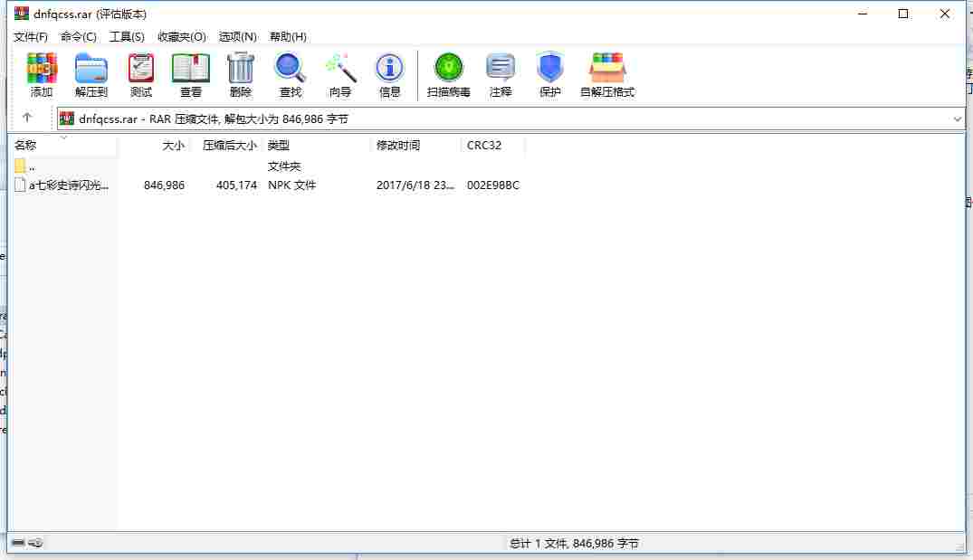This screenshot has width=973, height=560.
Task: Open the 工具(S) menu
Action: (127, 36)
